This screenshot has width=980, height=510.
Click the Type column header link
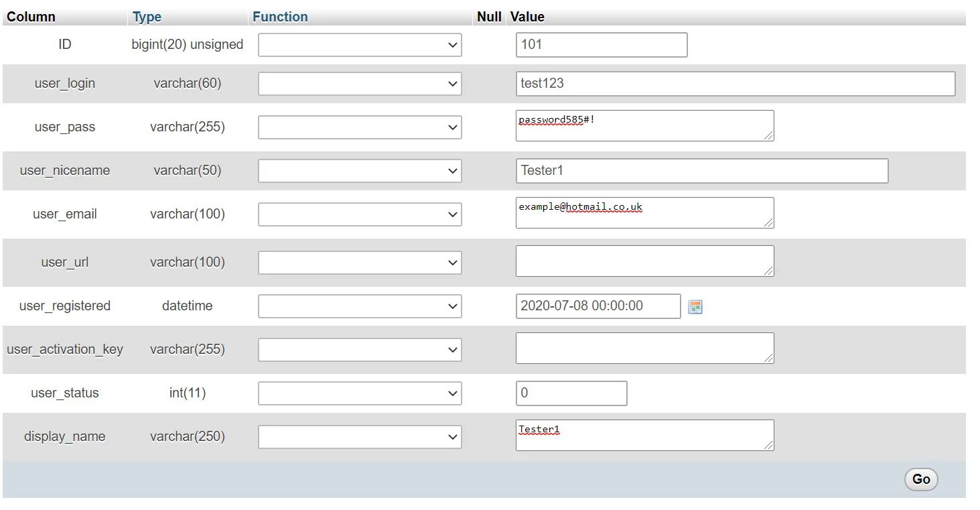click(147, 17)
